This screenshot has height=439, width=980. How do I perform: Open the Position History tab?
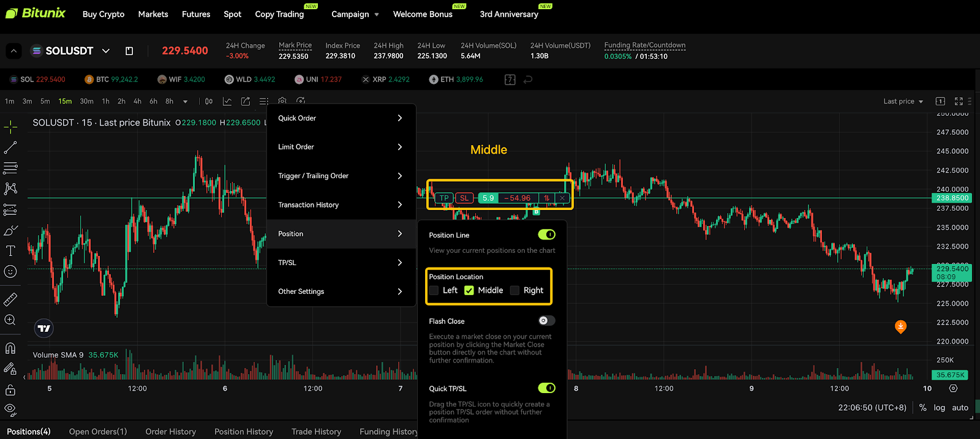(x=244, y=432)
